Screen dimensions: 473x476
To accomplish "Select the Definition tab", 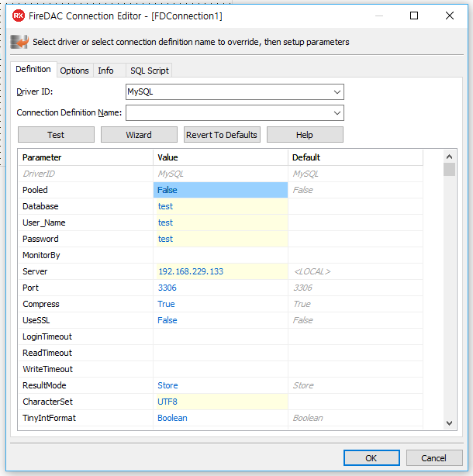I will click(x=33, y=69).
